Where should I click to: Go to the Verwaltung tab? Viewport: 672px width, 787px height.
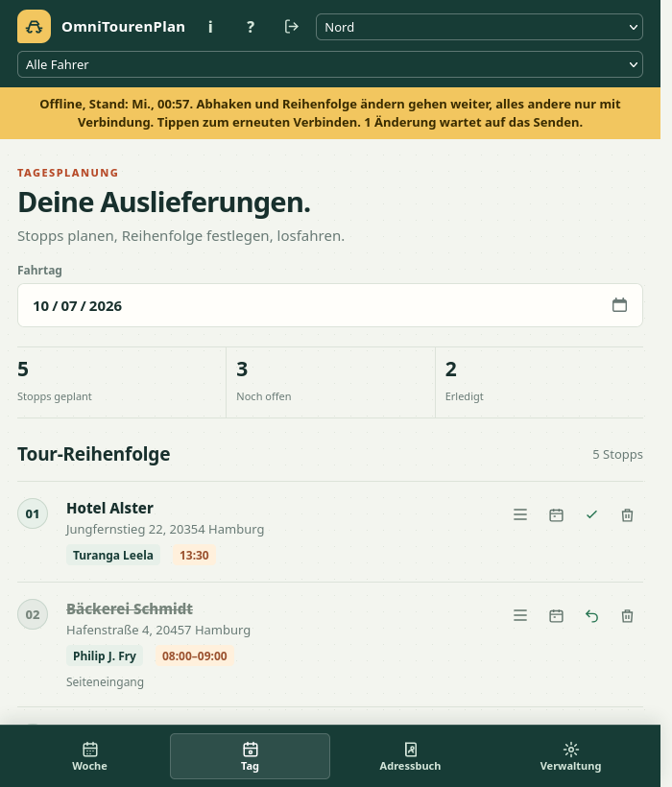point(570,756)
